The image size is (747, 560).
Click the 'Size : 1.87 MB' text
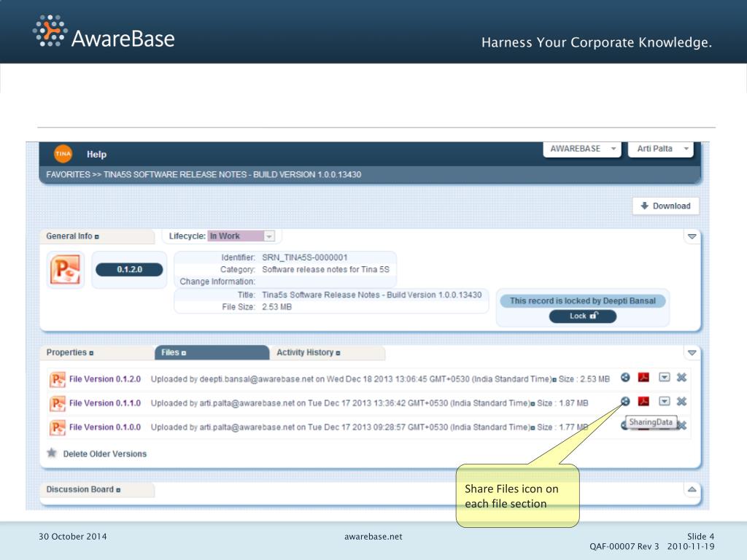click(x=562, y=403)
